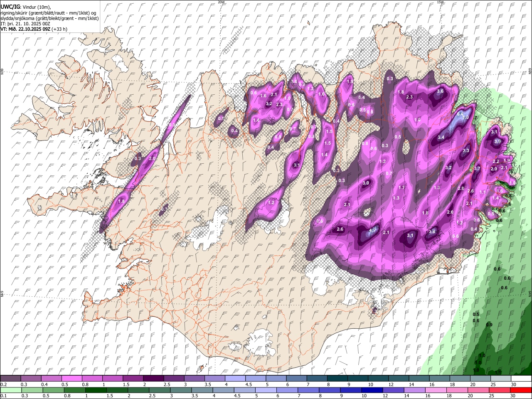Screen dimensions: 532x399
Task: Click the 'rigning/skúrir' description line in header
Action: click(48, 12)
